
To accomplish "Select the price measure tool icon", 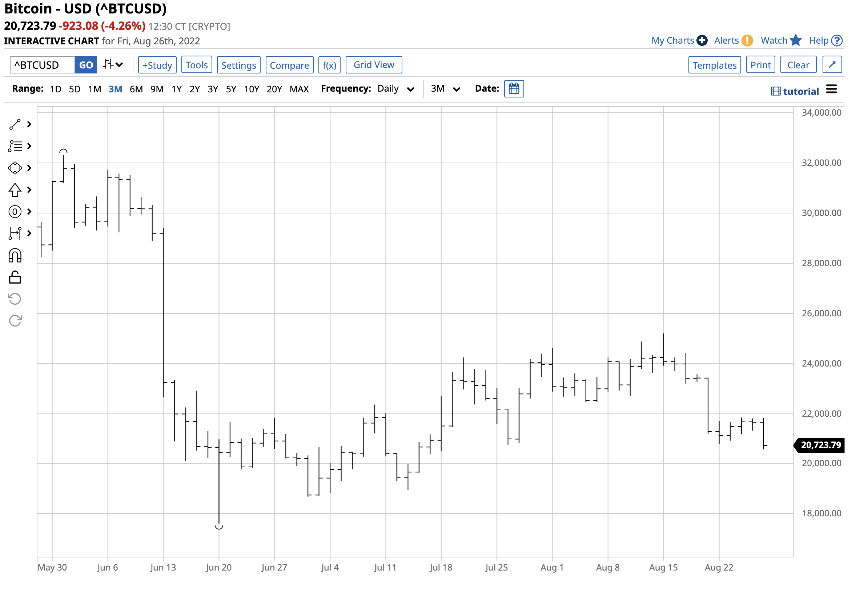I will tap(15, 234).
